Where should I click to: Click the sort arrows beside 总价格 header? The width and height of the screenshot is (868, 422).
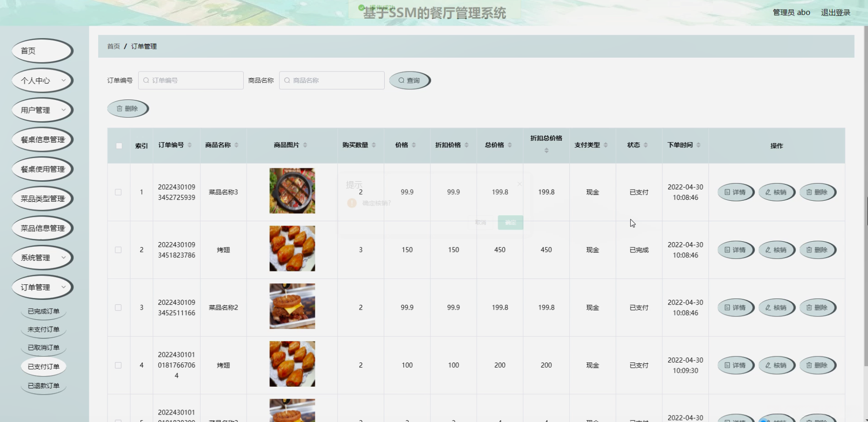coord(510,145)
